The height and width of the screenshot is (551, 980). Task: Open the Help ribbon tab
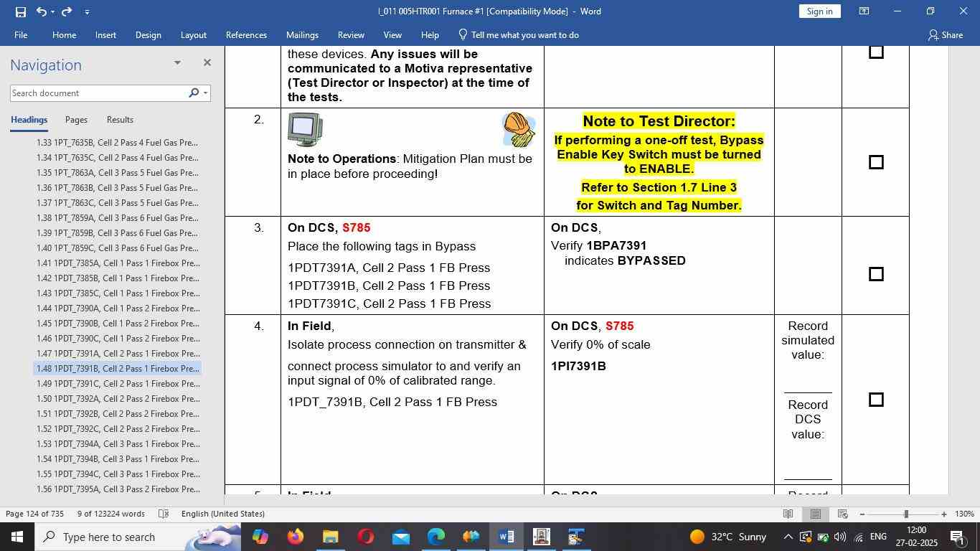(x=430, y=34)
